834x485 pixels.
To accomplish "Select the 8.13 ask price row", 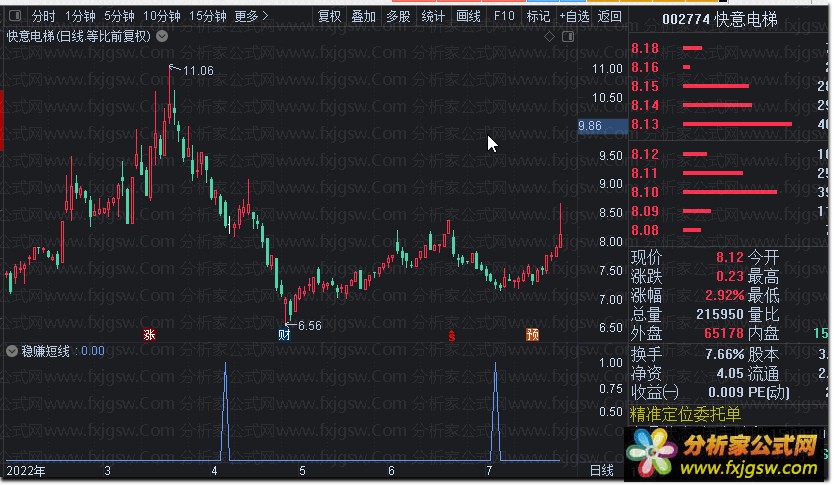I will [729, 124].
